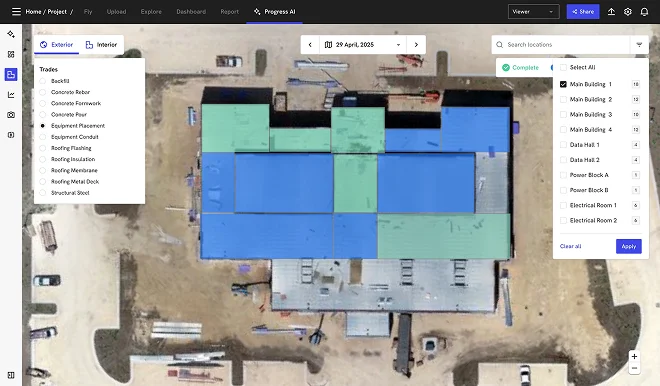660x386 pixels.
Task: Select the Roofing Insulation trade
Action: tap(43, 159)
